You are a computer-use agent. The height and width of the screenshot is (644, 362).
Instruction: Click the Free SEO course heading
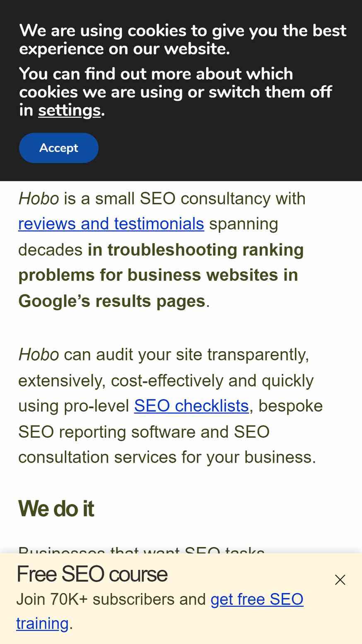coord(92,574)
